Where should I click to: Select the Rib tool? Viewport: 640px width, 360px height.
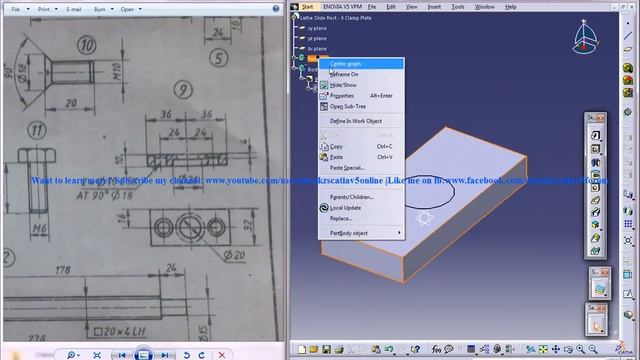595,200
